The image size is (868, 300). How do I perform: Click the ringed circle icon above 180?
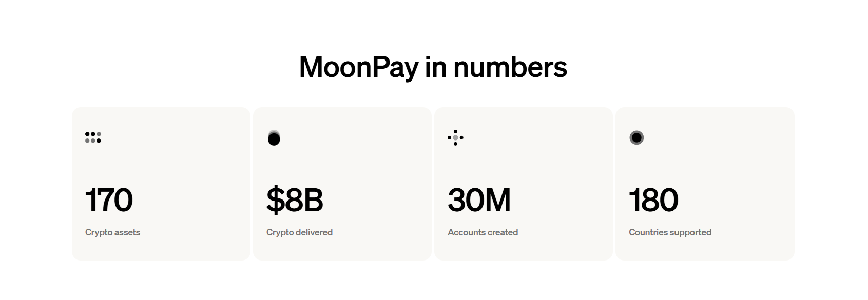click(636, 137)
